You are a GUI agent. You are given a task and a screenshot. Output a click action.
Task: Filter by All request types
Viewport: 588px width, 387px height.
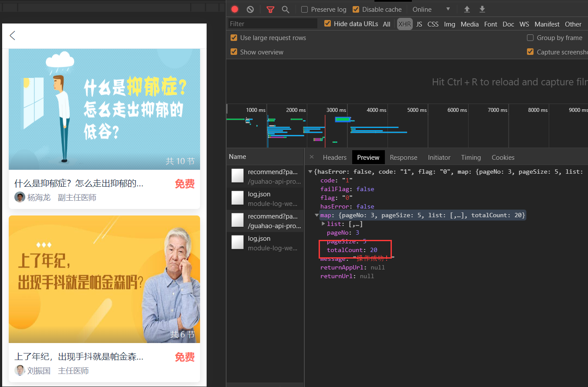click(x=387, y=24)
